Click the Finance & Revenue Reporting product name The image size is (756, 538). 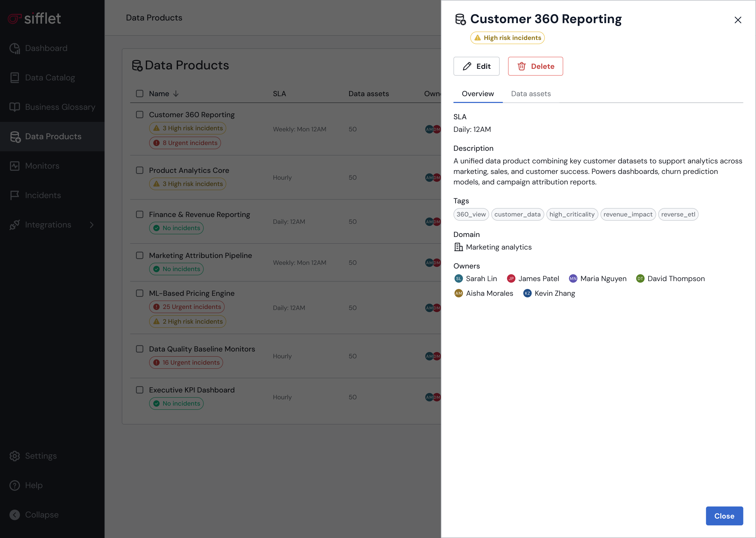click(x=199, y=215)
